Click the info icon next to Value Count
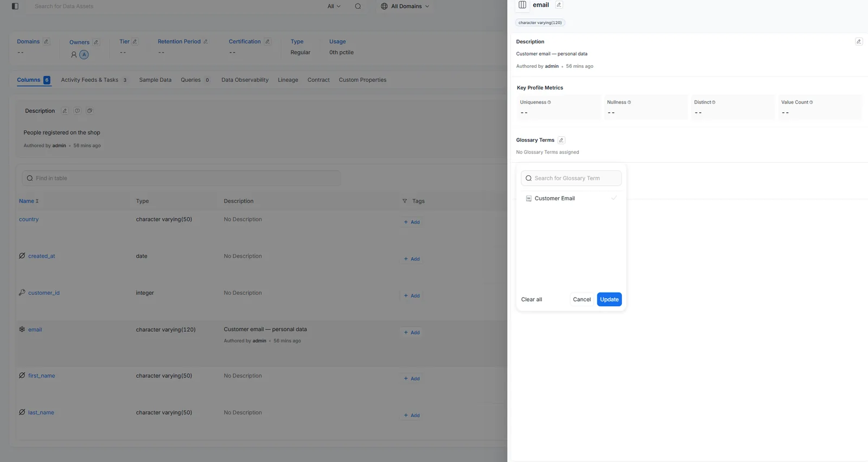The width and height of the screenshot is (868, 462). click(811, 102)
